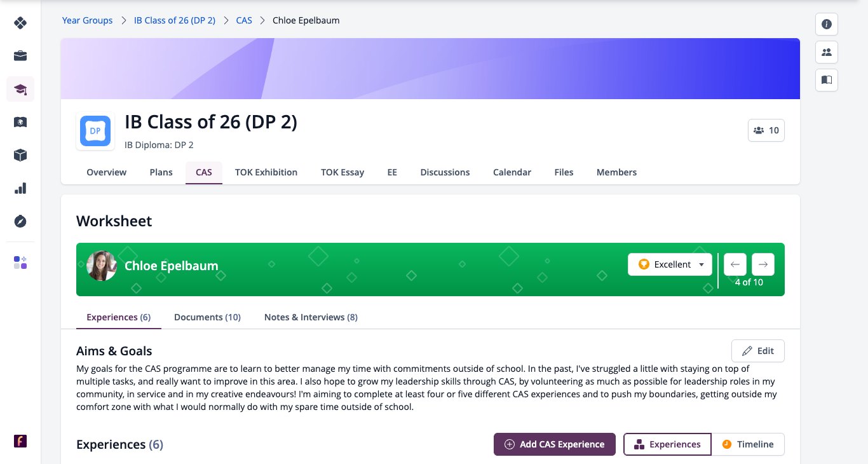This screenshot has width=868, height=464.
Task: Open the info icon at top right
Action: coord(827,24)
